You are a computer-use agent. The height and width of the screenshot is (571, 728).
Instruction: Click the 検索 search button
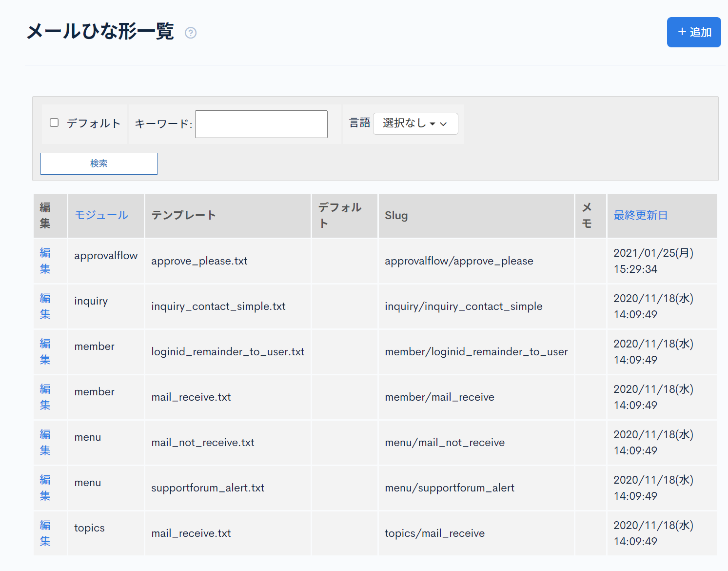tap(99, 163)
